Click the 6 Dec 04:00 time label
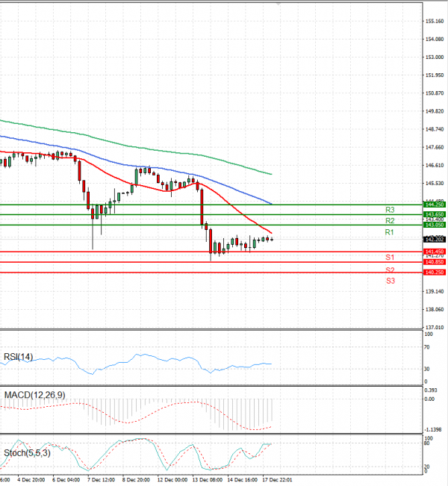Image resolution: width=448 pixels, height=486 pixels. 66,479
